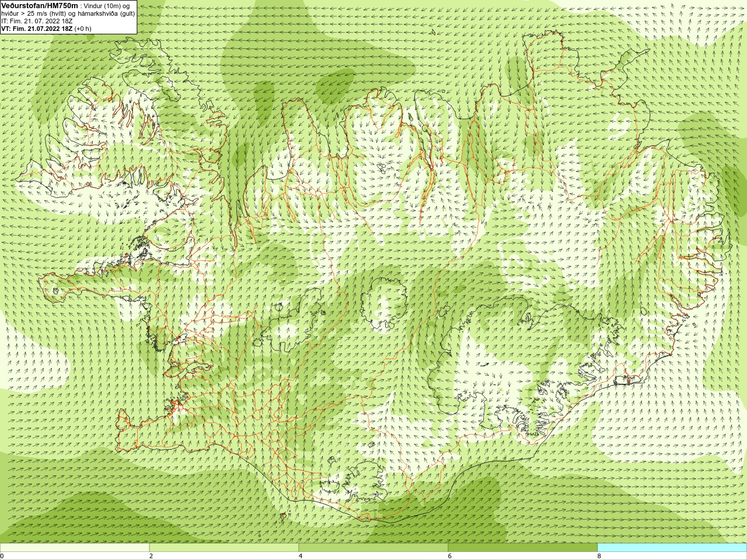Select the 'IT: Fim. 21. 07. 2022 18Z' line
747x560 pixels.
(x=37, y=21)
